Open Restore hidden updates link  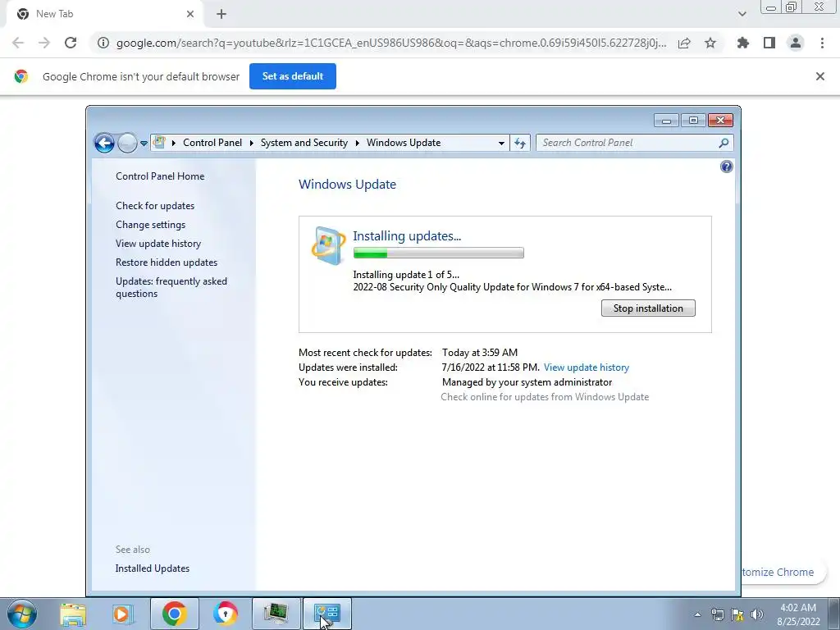click(x=167, y=262)
